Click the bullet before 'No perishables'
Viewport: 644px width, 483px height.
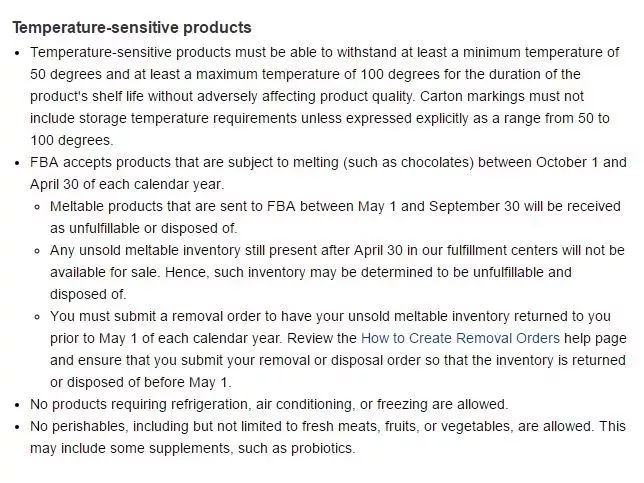[17, 426]
